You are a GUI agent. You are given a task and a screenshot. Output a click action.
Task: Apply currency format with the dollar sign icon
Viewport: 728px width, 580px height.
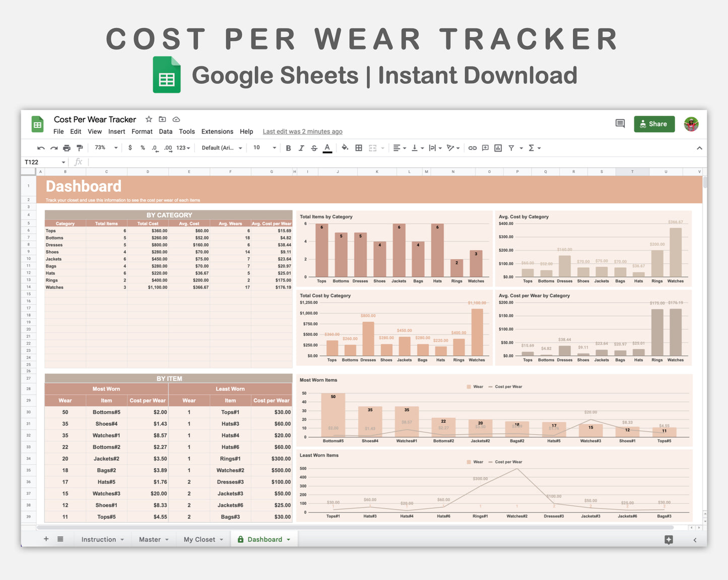tap(130, 148)
